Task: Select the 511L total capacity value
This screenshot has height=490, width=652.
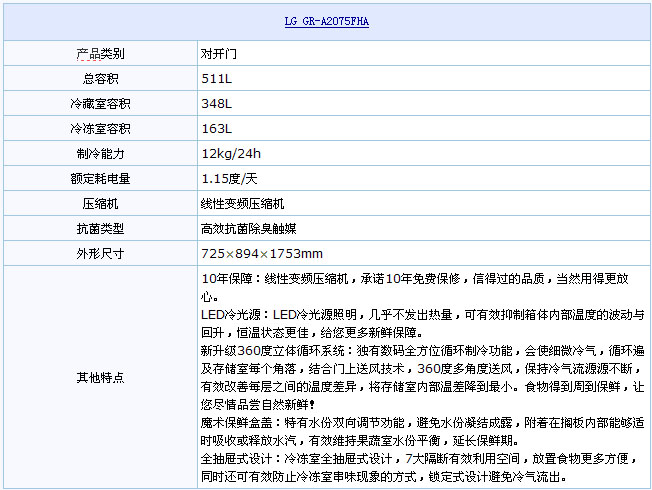Action: point(216,78)
